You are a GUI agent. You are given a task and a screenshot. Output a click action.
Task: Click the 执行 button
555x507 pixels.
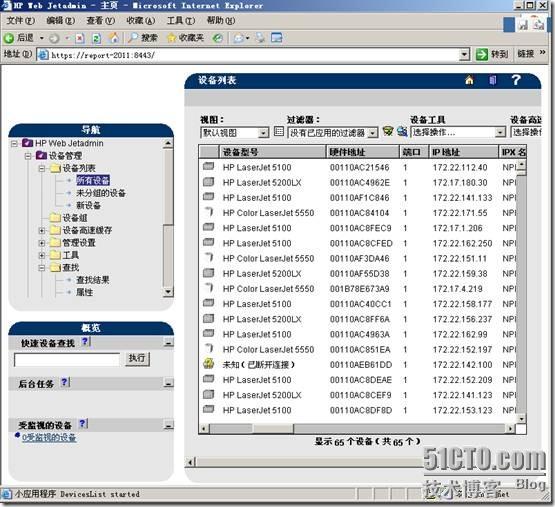pyautogui.click(x=137, y=358)
